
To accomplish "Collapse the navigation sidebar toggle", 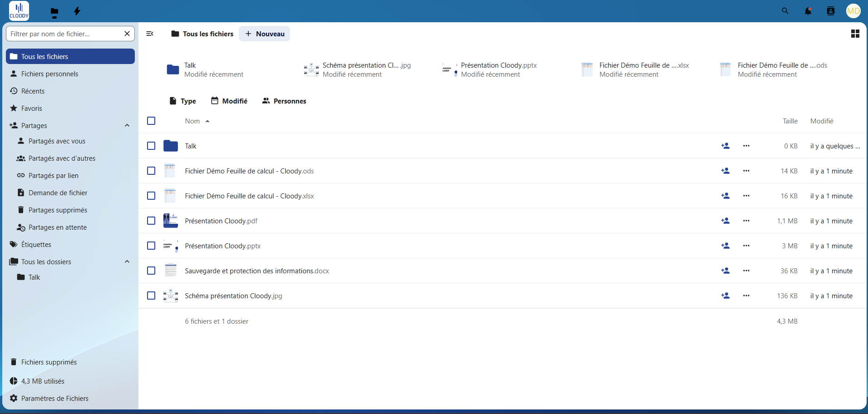I will click(x=150, y=34).
